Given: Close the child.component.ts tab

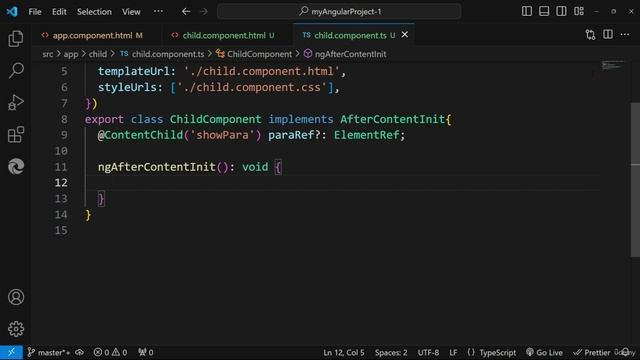Looking at the screenshot, I should coord(404,35).
